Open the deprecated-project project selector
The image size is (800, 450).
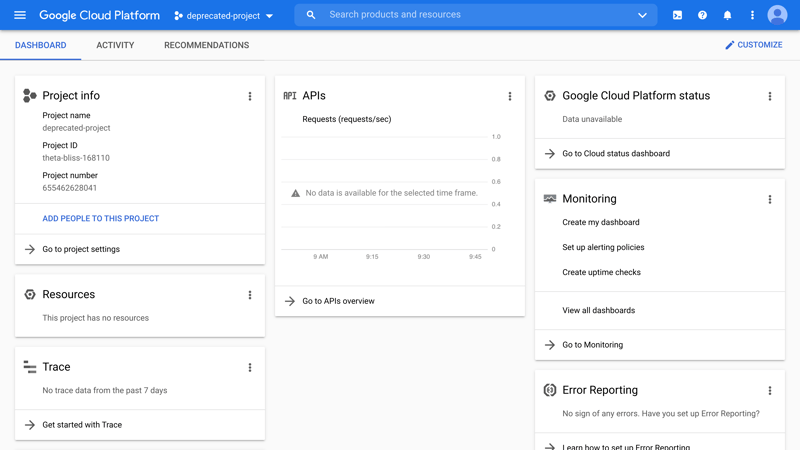coord(223,16)
